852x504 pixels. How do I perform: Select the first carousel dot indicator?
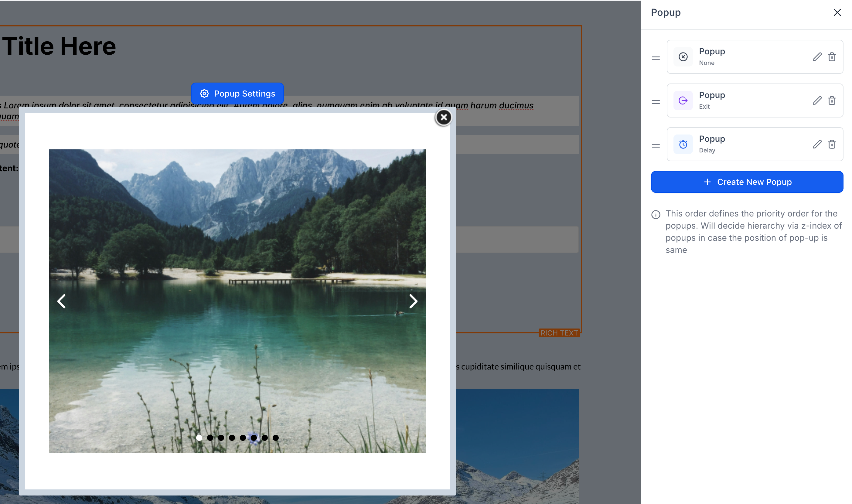tap(199, 438)
